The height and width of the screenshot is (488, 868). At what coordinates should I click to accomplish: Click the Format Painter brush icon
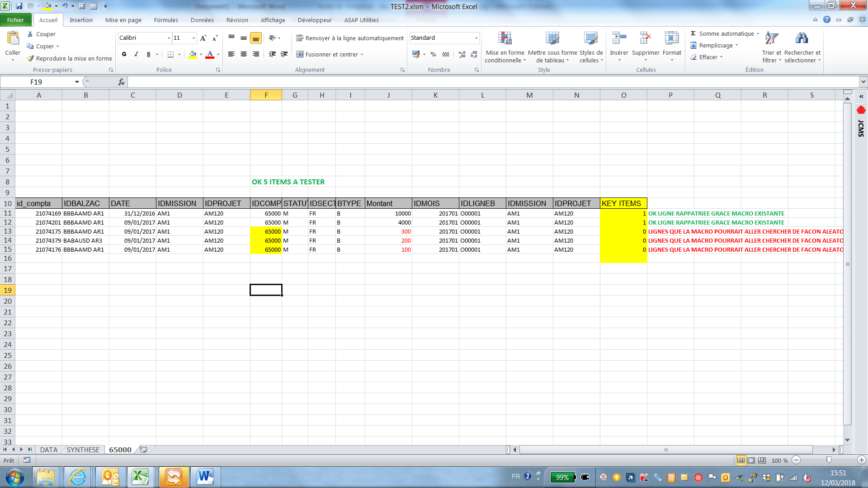click(30, 58)
